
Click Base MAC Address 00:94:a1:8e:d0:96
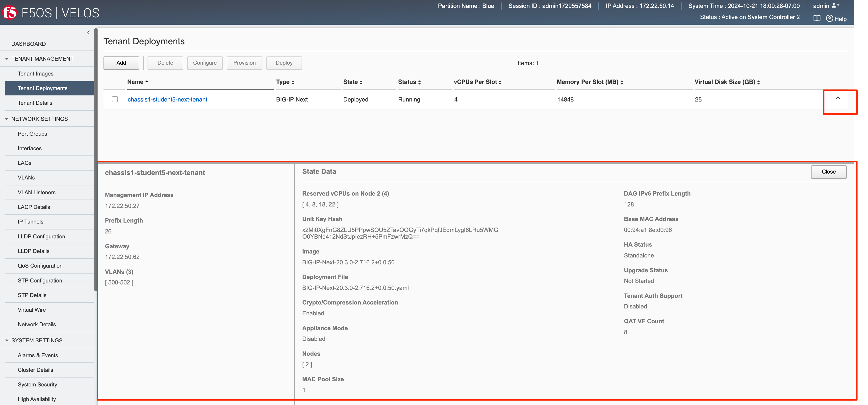pyautogui.click(x=648, y=230)
